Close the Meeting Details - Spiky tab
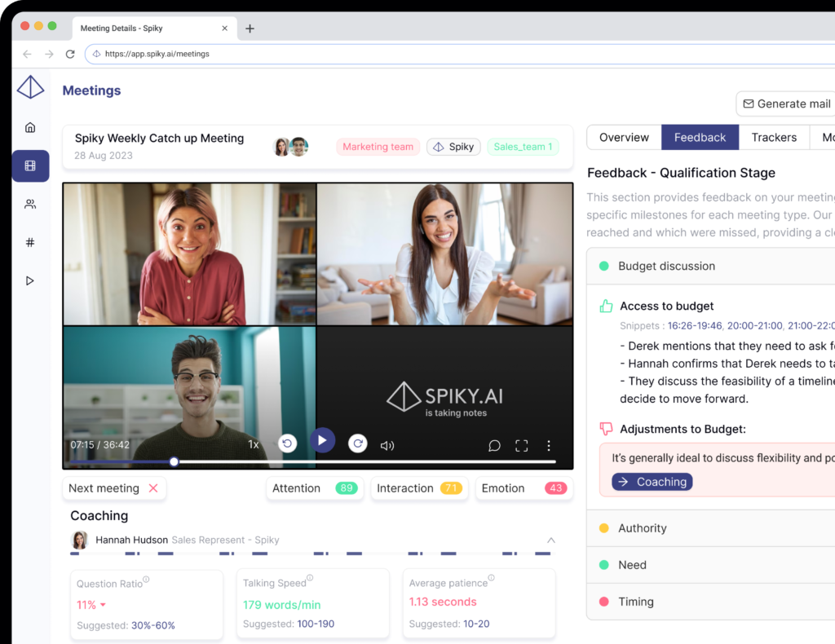Viewport: 835px width, 644px height. (225, 29)
